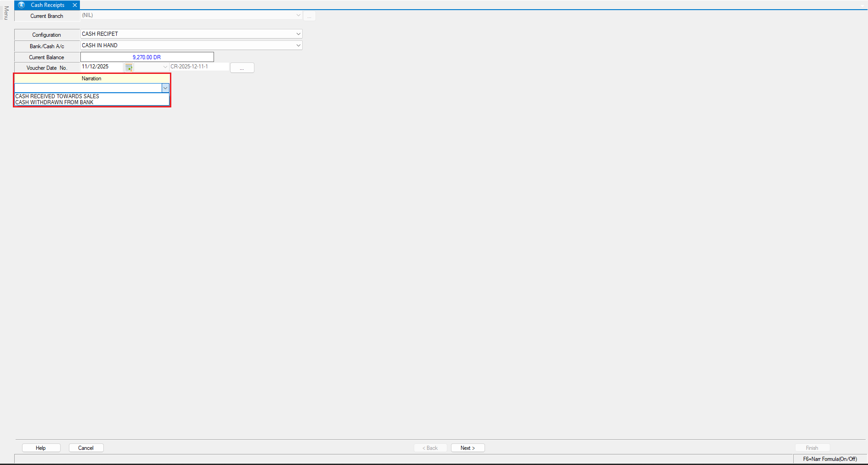Image resolution: width=868 pixels, height=465 pixels.
Task: Switch to the Cash Receipts tab
Action: pos(47,5)
